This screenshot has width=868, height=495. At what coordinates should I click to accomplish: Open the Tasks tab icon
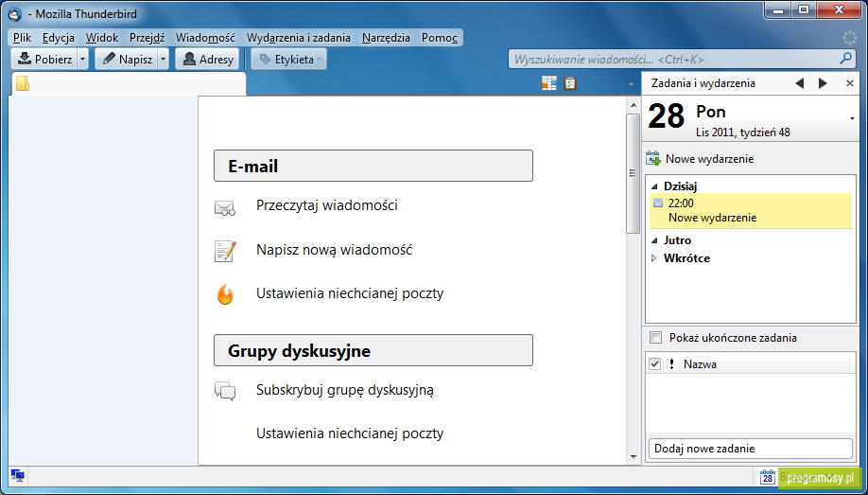pyautogui.click(x=570, y=83)
